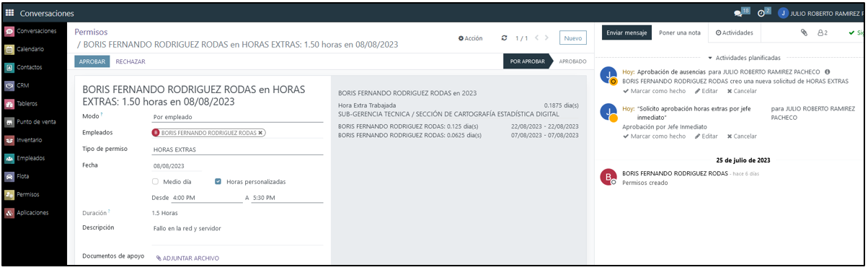The height and width of the screenshot is (270, 868).
Task: Edit Solicito aprobación horas extras activity
Action: pyautogui.click(x=707, y=136)
